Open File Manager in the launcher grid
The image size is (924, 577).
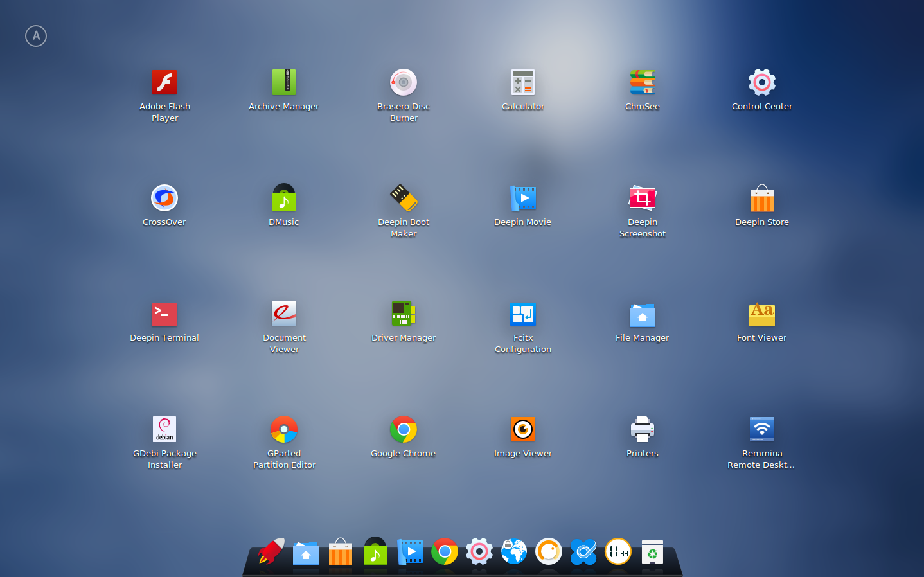pyautogui.click(x=643, y=314)
